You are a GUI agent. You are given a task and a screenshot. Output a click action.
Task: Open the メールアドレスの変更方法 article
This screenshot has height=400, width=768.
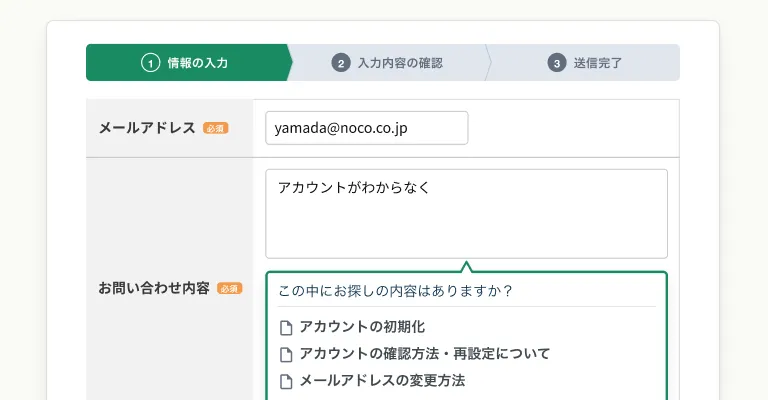click(x=382, y=381)
